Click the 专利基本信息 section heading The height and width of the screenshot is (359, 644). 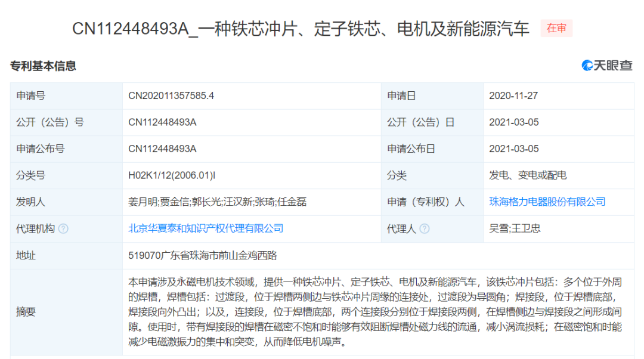[43, 66]
